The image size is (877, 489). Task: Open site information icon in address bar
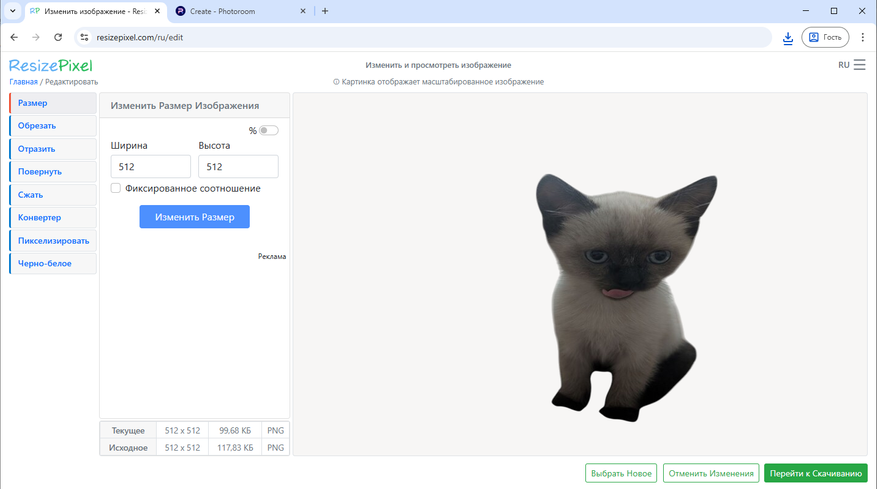click(84, 37)
